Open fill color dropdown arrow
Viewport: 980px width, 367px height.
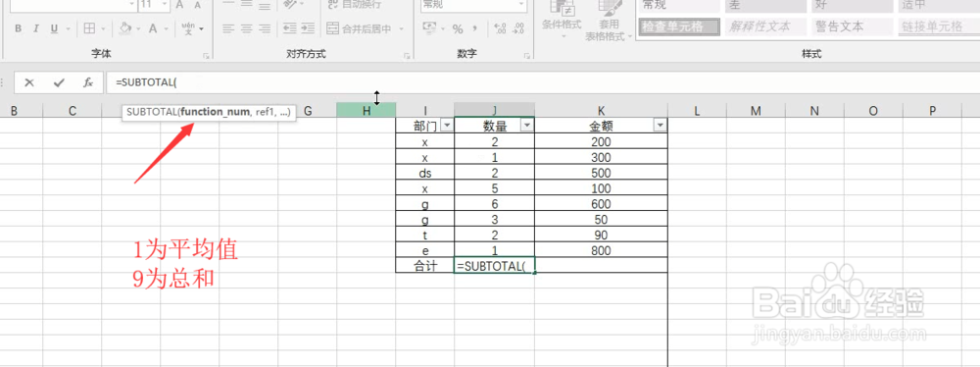pyautogui.click(x=139, y=28)
